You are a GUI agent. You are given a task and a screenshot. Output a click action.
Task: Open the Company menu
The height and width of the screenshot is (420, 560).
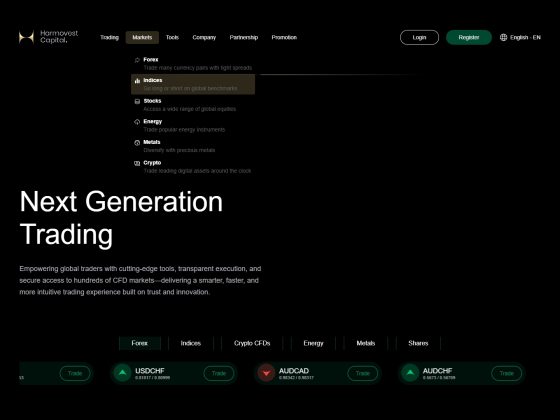click(x=204, y=37)
